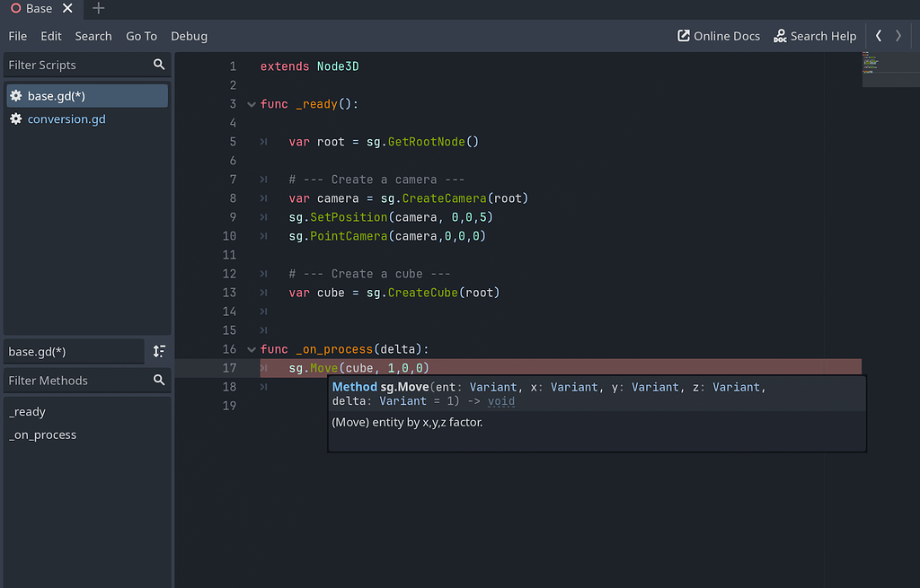The image size is (920, 588).
Task: Open the Debug menu
Action: click(189, 36)
